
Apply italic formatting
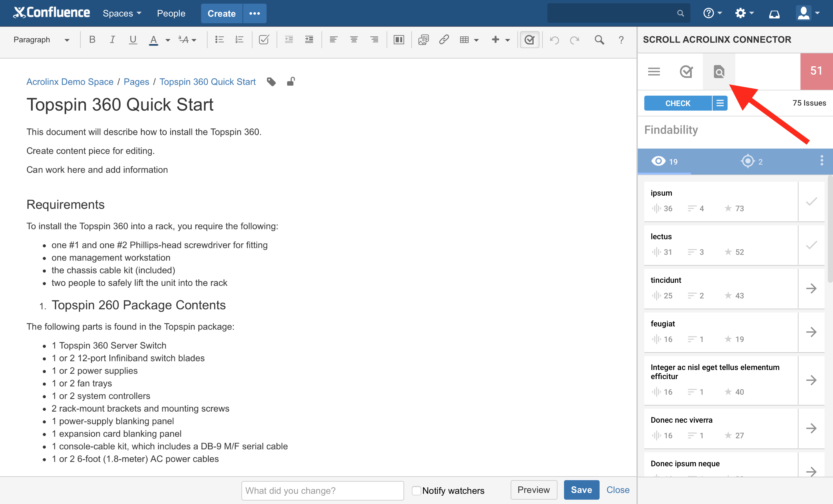(112, 39)
